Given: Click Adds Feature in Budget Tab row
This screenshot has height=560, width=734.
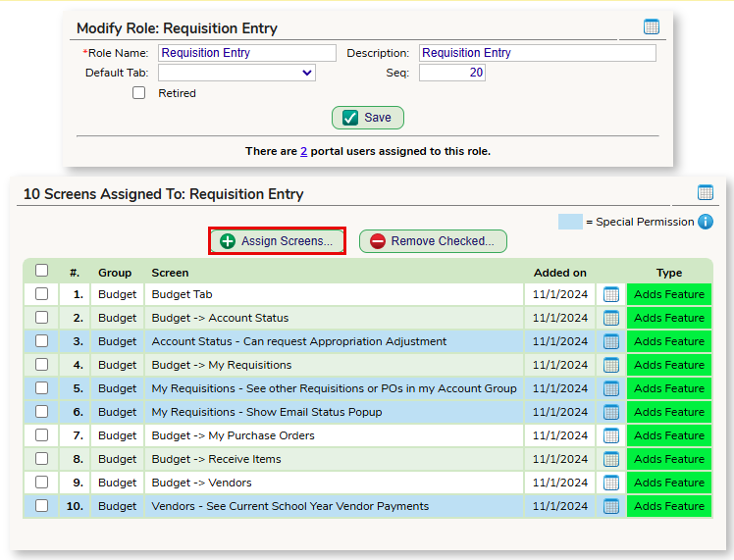Looking at the screenshot, I should click(669, 294).
